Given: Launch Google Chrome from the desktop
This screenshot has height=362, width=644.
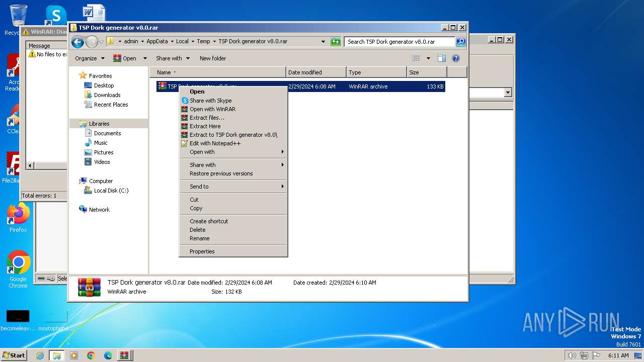Looking at the screenshot, I should click(18, 269).
